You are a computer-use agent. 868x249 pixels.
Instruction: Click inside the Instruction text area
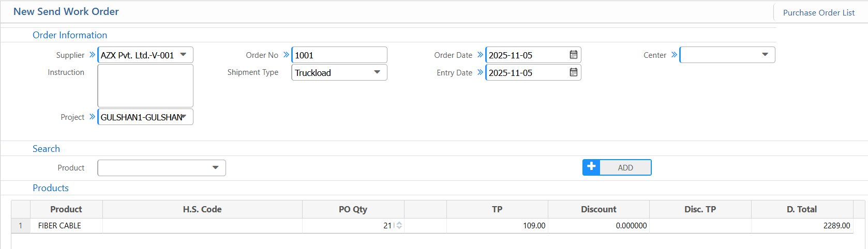click(145, 86)
